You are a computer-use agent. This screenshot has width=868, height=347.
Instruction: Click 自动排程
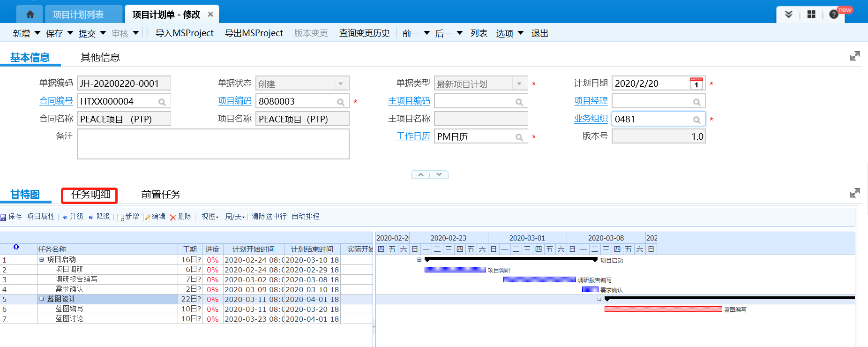coord(306,217)
